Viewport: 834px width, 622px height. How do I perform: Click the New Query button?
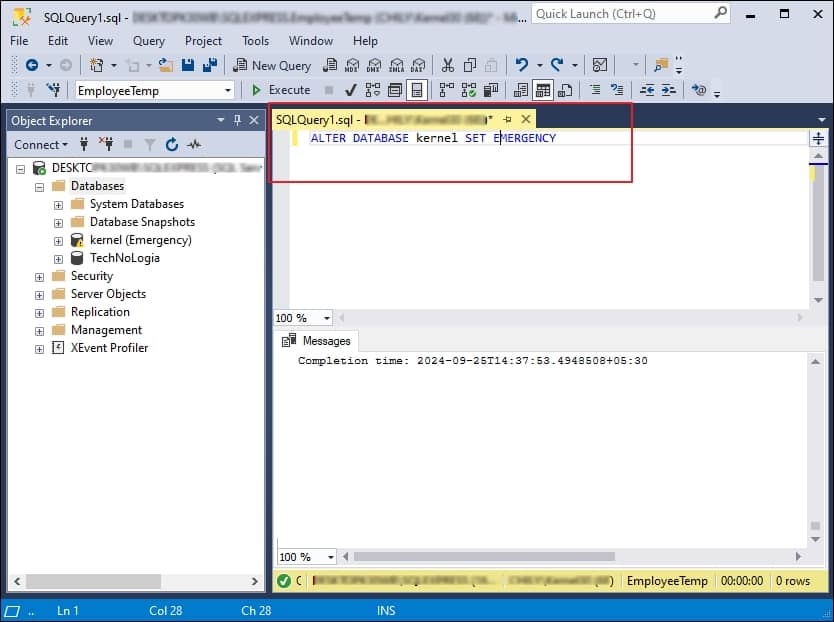pos(272,65)
